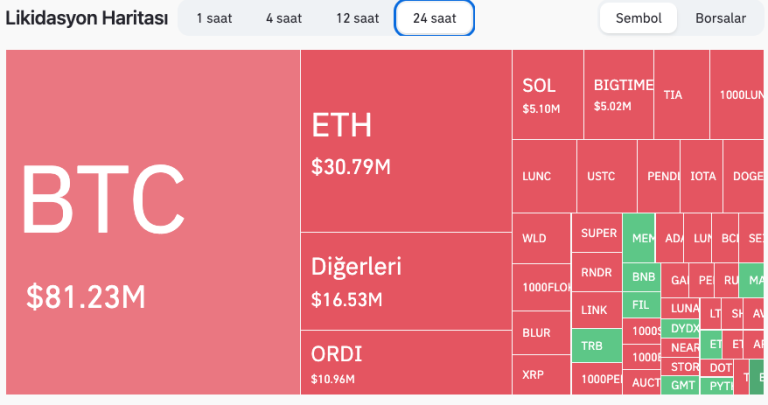
Task: Select the red LUNC tile
Action: tap(544, 176)
